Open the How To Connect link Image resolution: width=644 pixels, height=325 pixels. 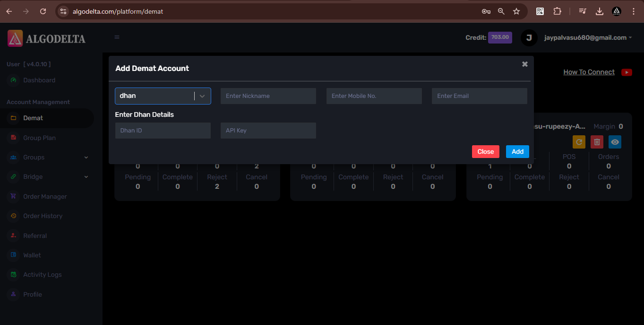point(589,72)
